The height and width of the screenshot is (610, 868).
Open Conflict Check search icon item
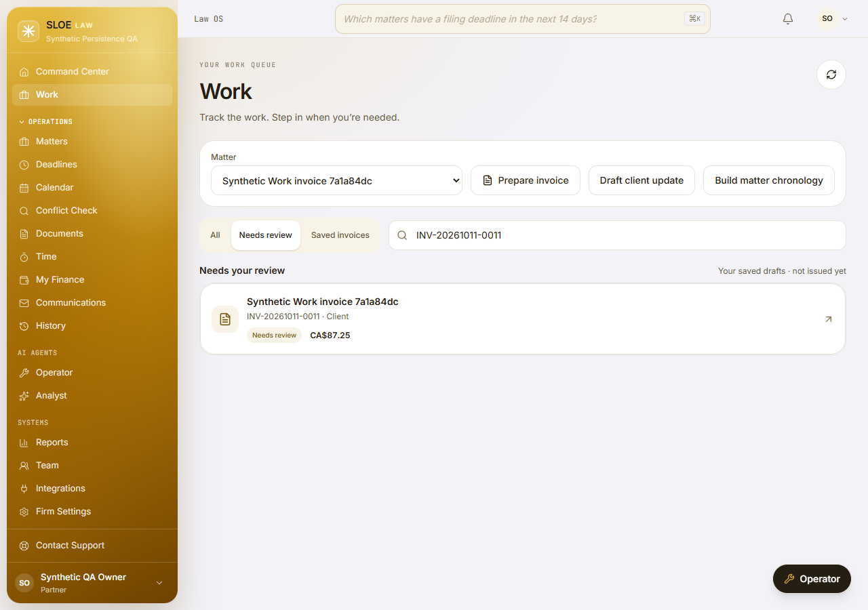click(92, 210)
